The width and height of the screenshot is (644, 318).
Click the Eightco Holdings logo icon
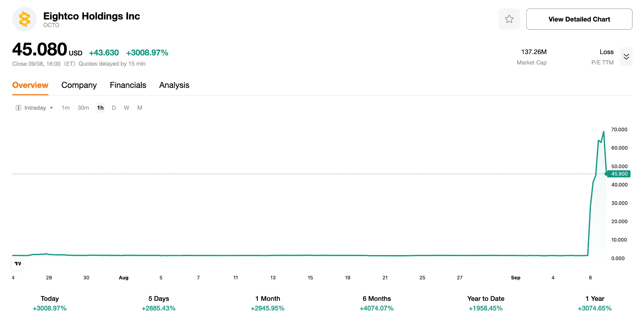click(x=24, y=19)
